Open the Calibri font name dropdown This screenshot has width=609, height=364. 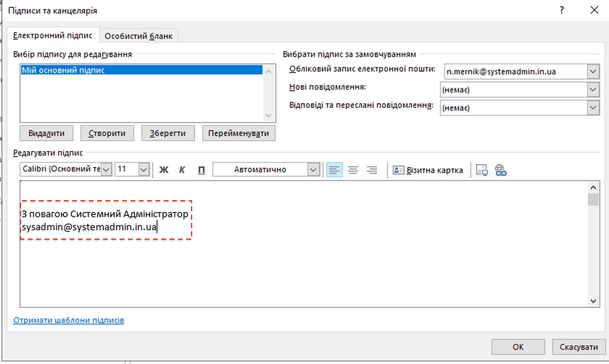click(106, 170)
